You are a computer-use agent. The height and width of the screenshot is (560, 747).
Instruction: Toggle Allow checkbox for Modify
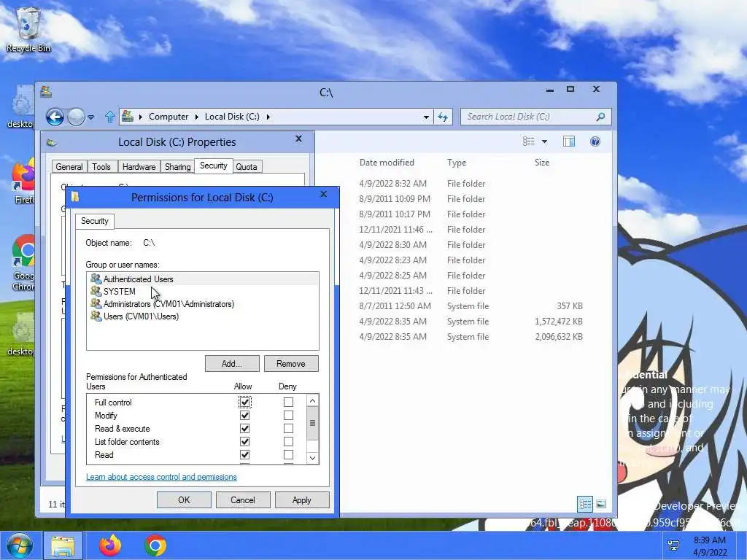click(x=245, y=415)
